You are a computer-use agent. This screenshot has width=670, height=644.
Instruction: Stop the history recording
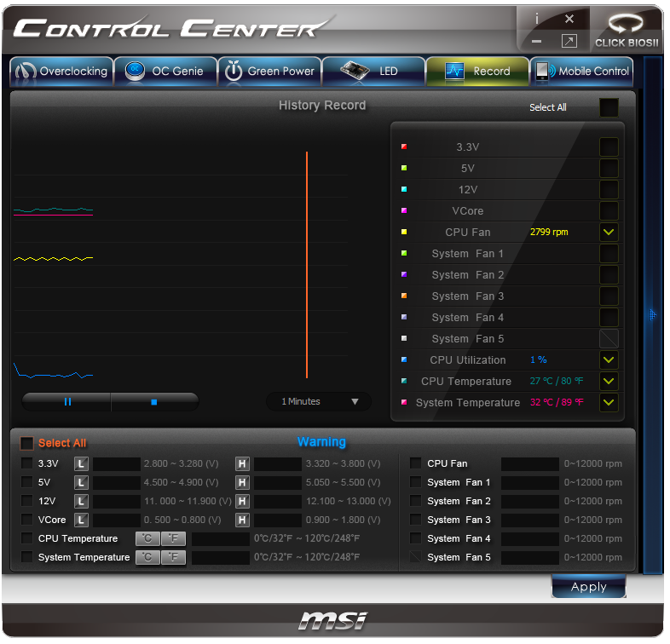pos(154,402)
